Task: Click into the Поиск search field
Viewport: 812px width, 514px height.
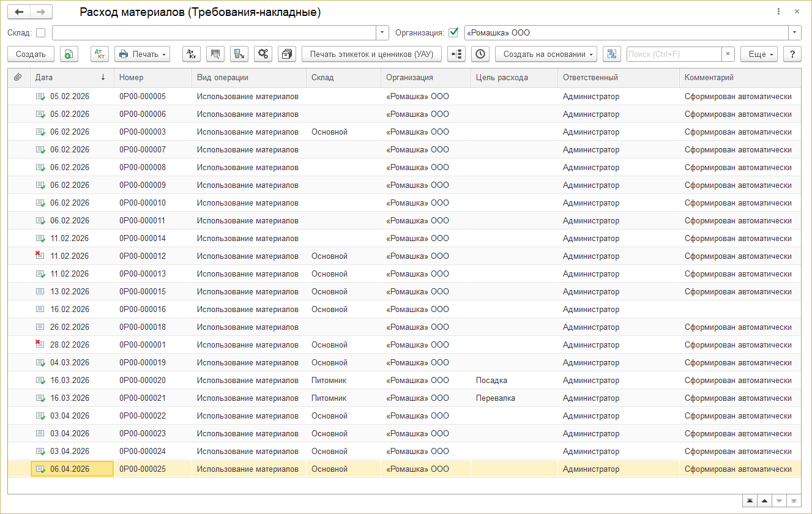Action: [x=674, y=54]
